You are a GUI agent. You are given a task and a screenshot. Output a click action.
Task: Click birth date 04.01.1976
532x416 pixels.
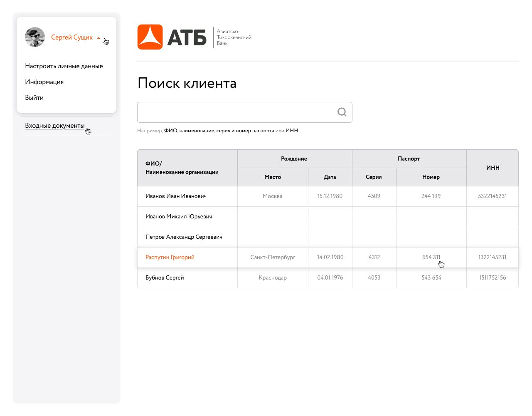tap(330, 277)
